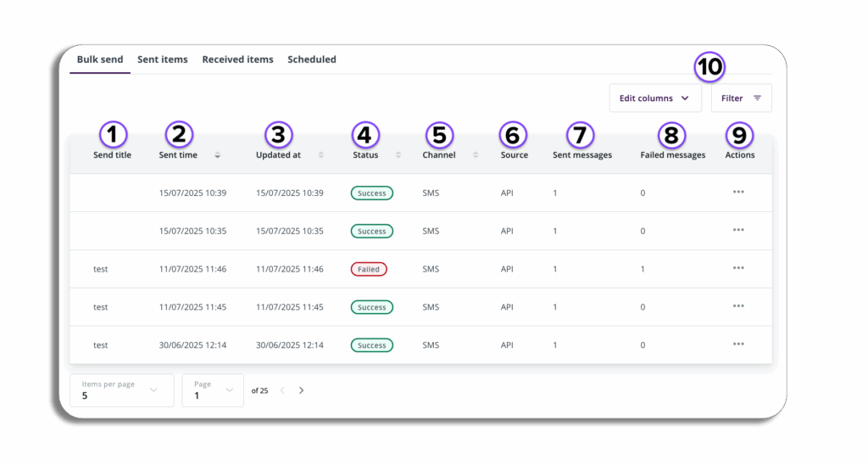868x465 pixels.
Task: Sort table by Updated at column
Action: 320,155
